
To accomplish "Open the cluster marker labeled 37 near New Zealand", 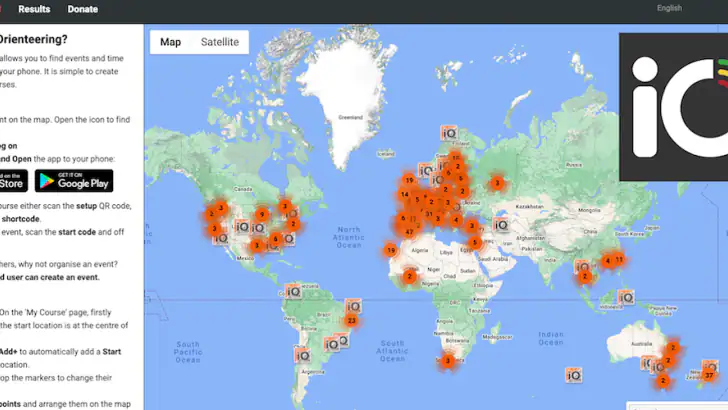I will click(708, 375).
